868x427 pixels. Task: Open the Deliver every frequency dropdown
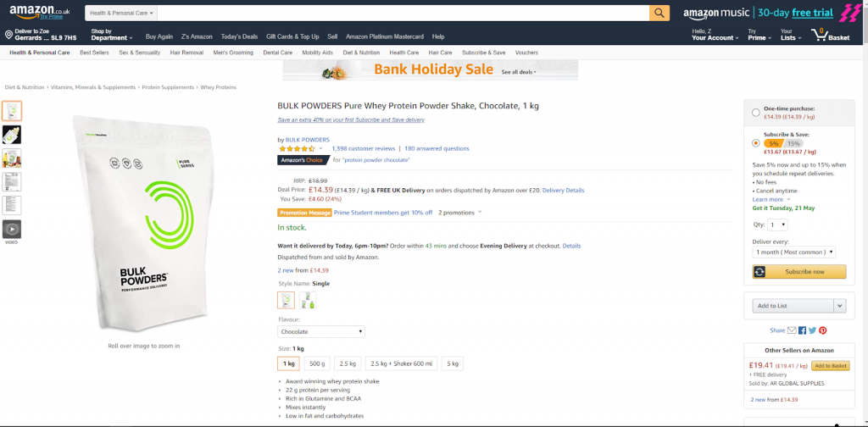coord(793,252)
